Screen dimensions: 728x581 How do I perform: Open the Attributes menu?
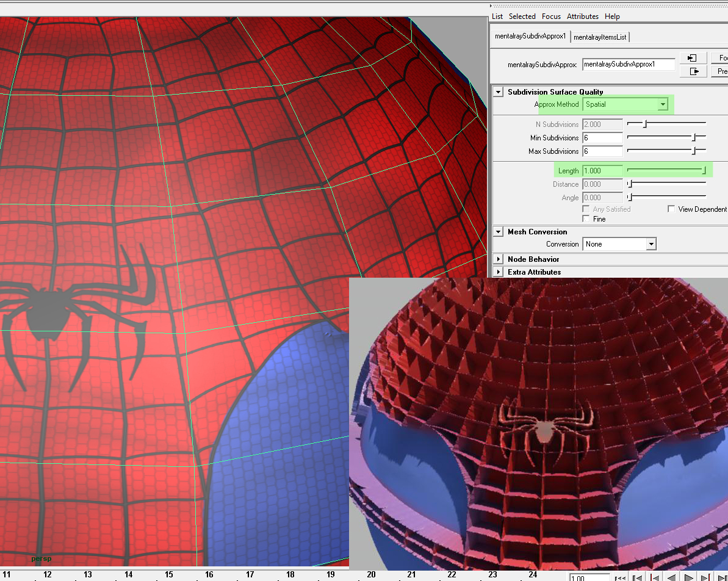pos(583,16)
